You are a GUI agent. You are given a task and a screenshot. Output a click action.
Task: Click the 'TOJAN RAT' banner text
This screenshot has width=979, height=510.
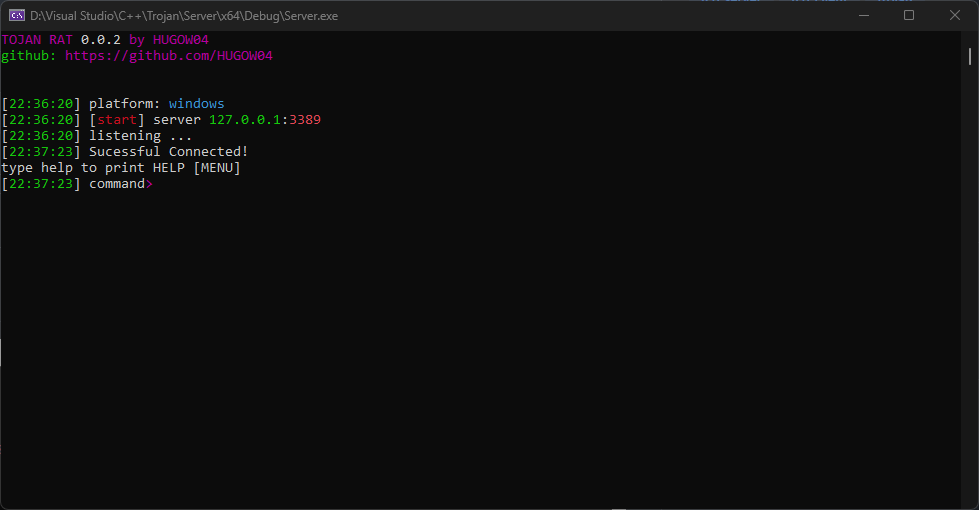tap(37, 40)
